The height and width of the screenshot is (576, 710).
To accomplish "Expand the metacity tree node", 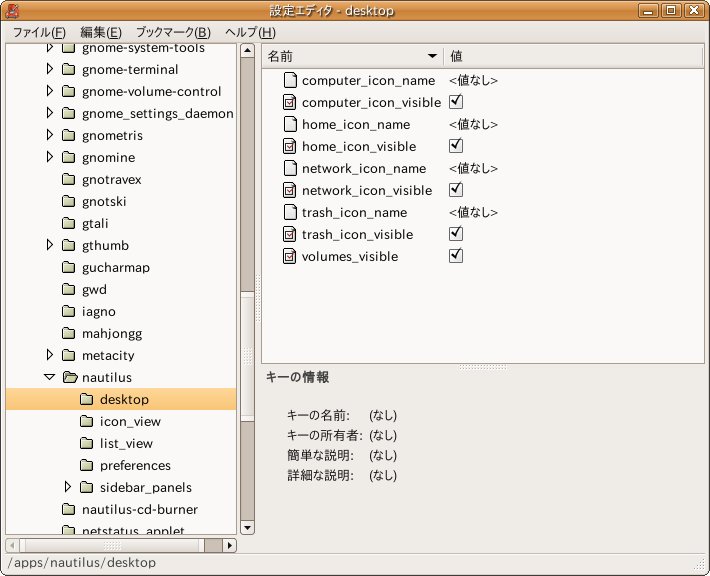I will (x=50, y=355).
